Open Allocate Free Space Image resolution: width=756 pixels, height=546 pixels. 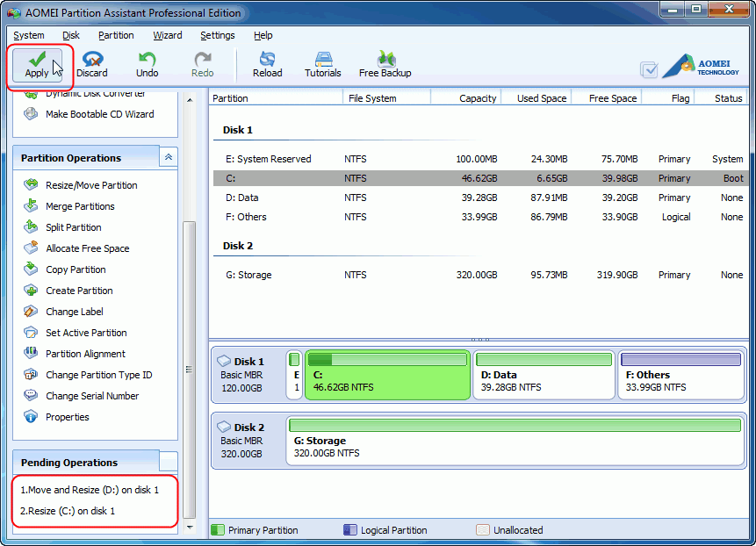87,248
